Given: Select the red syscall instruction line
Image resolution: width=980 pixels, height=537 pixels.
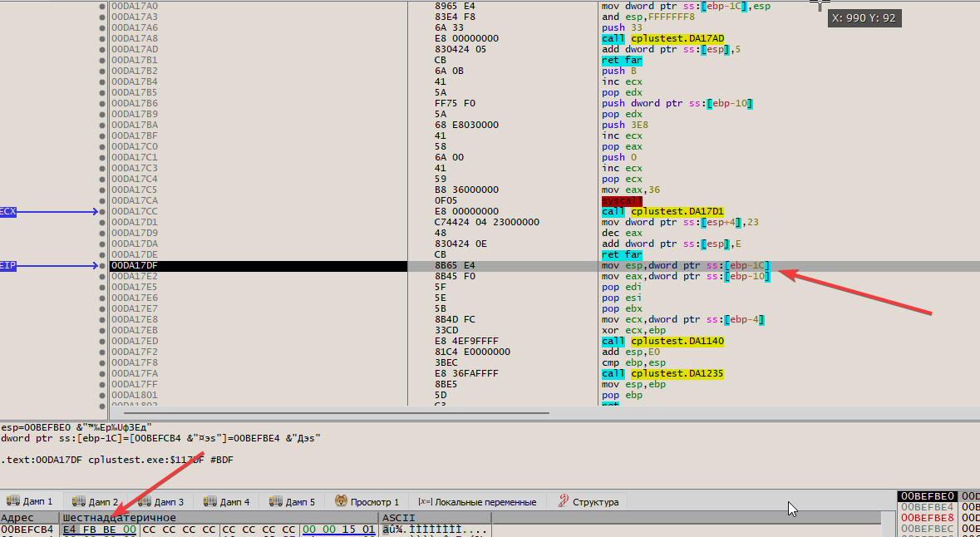Looking at the screenshot, I should pos(621,201).
